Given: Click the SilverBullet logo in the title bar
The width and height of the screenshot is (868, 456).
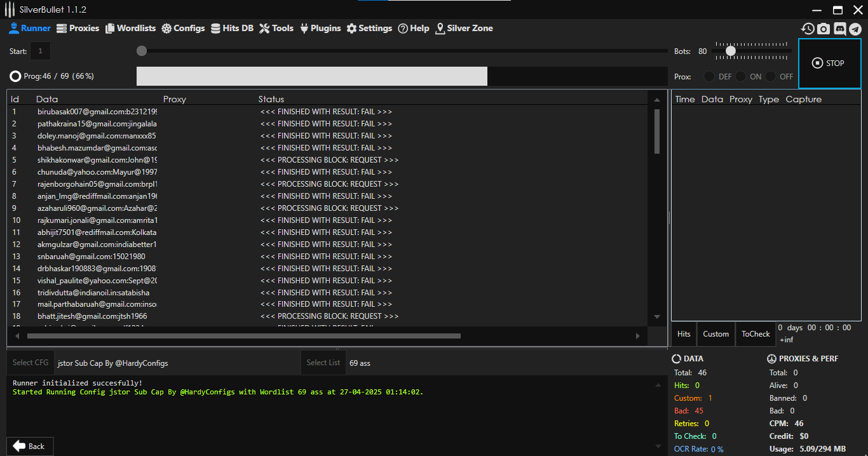Looking at the screenshot, I should tap(10, 10).
